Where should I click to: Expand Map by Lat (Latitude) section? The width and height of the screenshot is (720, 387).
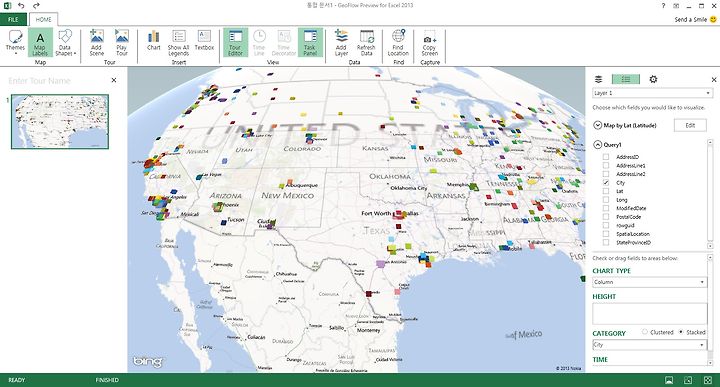coord(597,125)
